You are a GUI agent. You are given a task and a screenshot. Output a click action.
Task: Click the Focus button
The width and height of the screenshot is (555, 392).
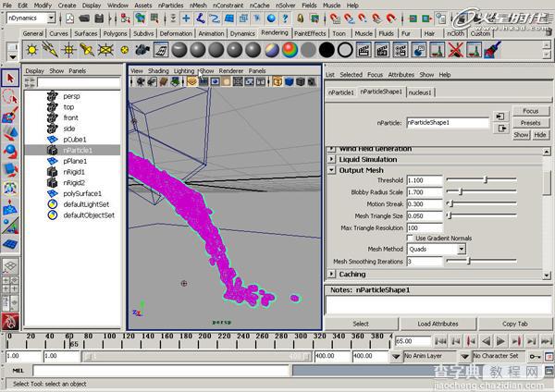[531, 111]
